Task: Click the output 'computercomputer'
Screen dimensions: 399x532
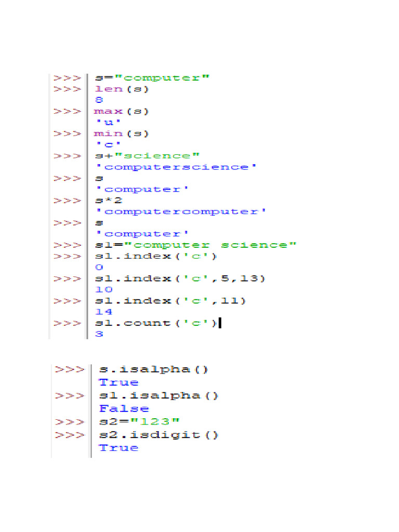Action: pyautogui.click(x=181, y=212)
